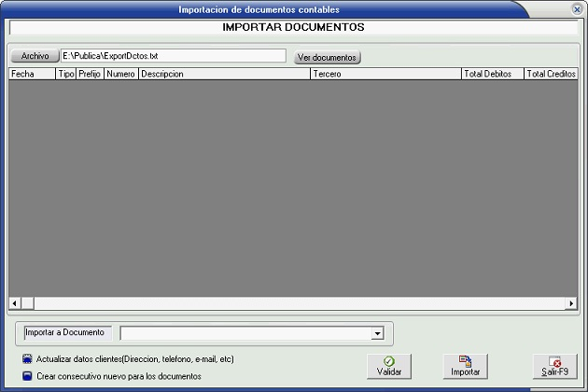The height and width of the screenshot is (392, 588).
Task: Click the Numero column header
Action: point(120,74)
